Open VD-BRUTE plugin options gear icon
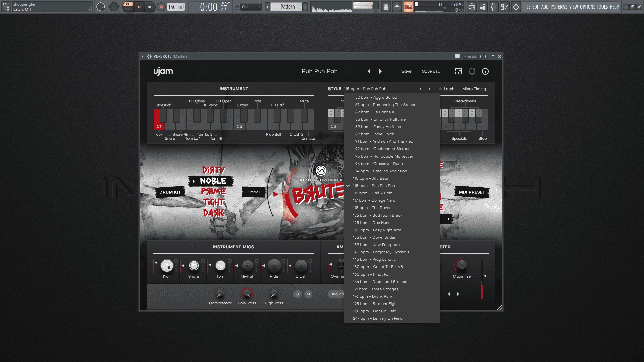Viewport: 644px width, 362px height. pos(149,56)
